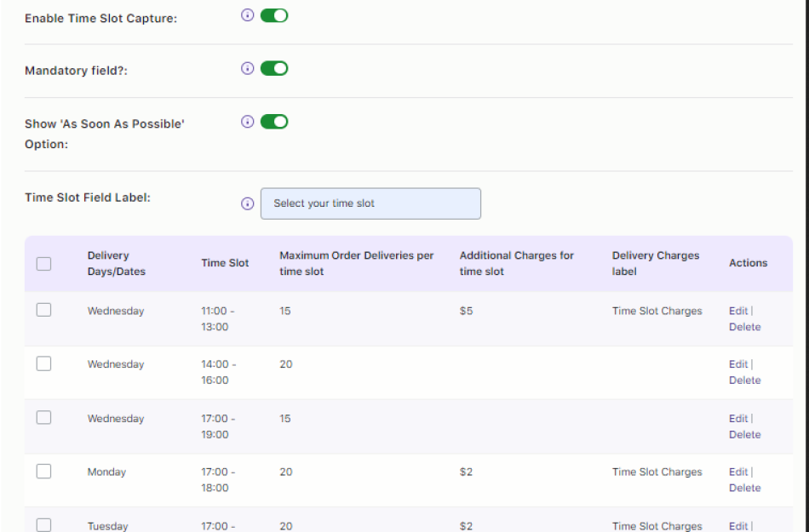Open info tooltip for Mandatory field setting

(x=247, y=68)
